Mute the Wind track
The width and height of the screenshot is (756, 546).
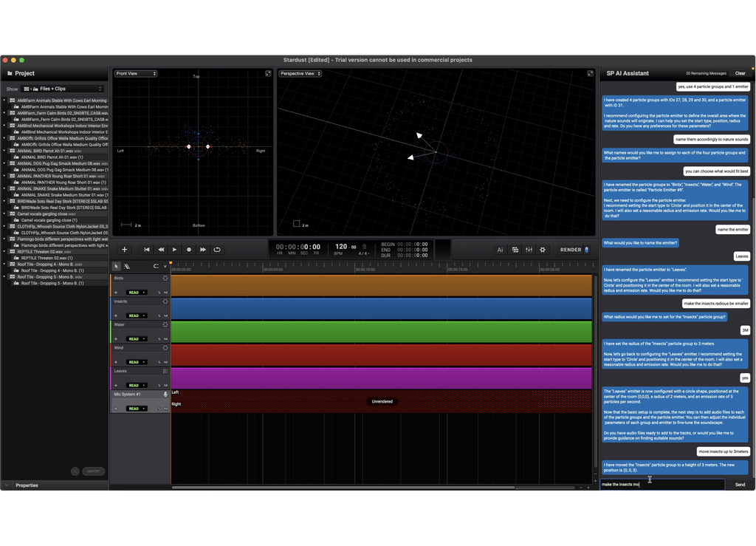point(165,362)
